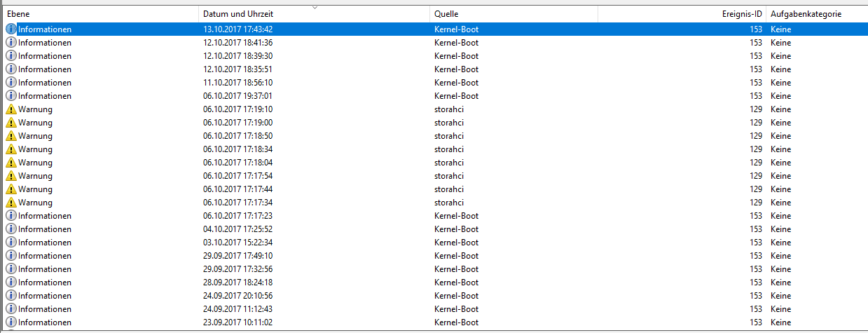Click info icon of event 24.09.2017 11:12:43
The height and width of the screenshot is (333, 868).
pyautogui.click(x=11, y=309)
